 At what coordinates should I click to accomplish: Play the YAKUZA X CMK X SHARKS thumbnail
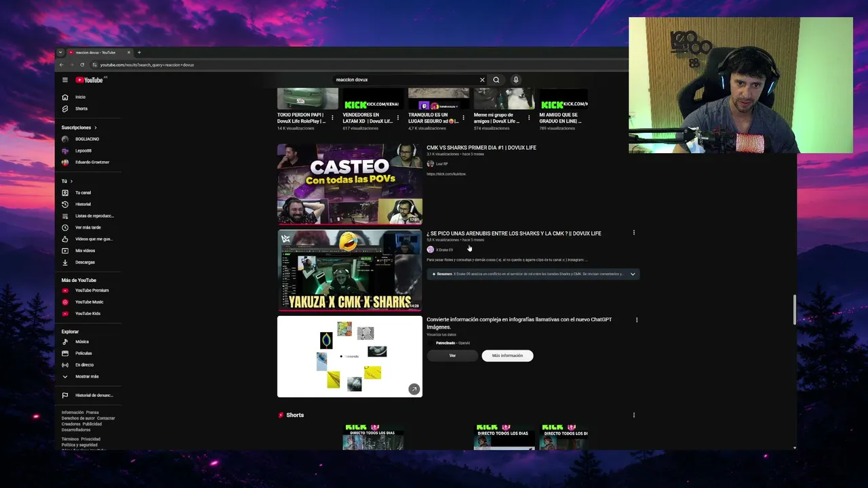[x=350, y=270]
